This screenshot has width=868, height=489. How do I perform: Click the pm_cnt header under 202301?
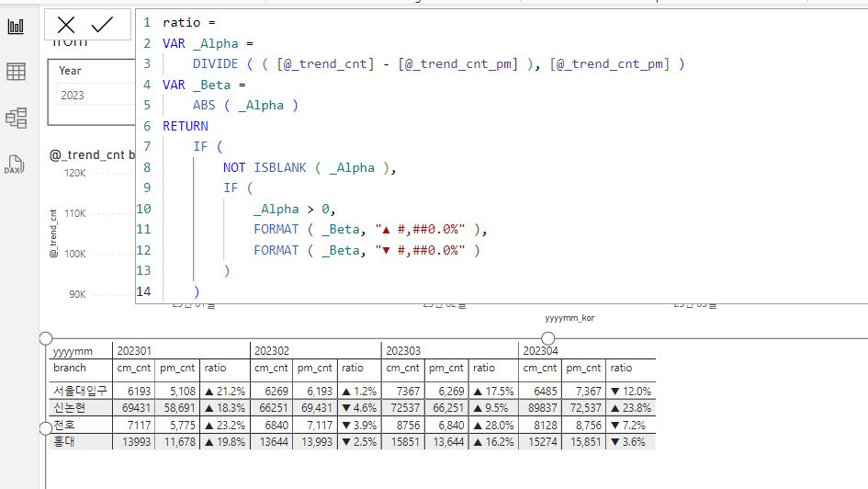pos(177,368)
